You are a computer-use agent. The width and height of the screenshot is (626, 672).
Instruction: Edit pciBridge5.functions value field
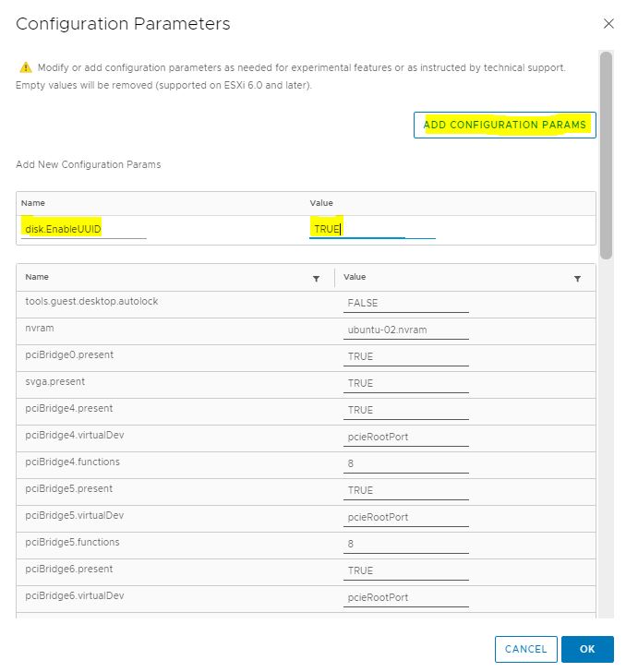click(405, 544)
